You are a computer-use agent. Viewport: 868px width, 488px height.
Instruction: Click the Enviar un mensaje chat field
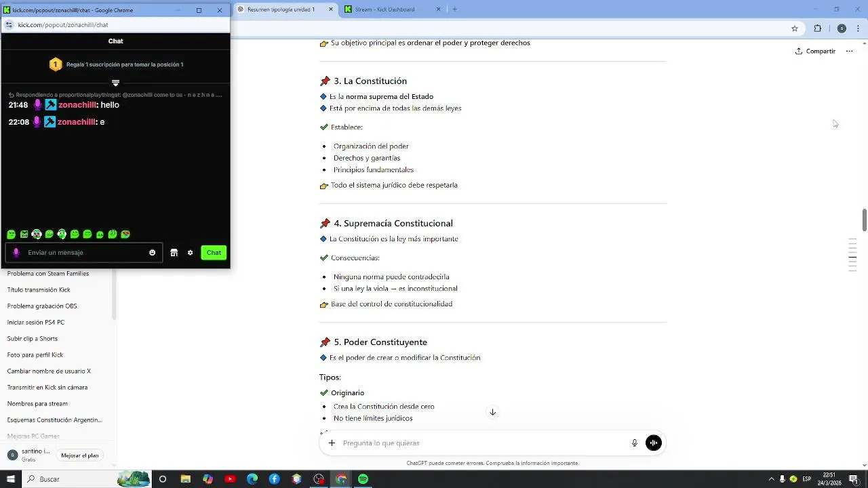click(x=84, y=253)
